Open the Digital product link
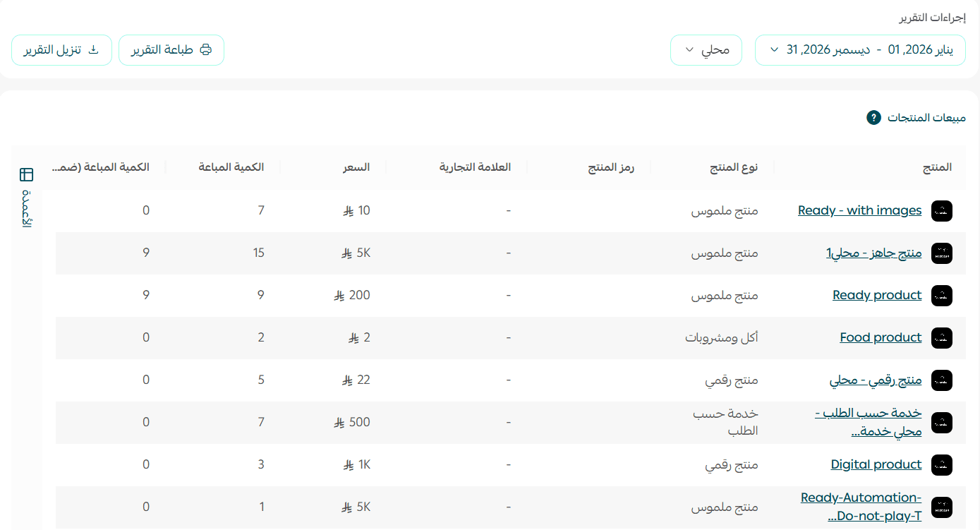The image size is (980, 530). [x=876, y=464]
